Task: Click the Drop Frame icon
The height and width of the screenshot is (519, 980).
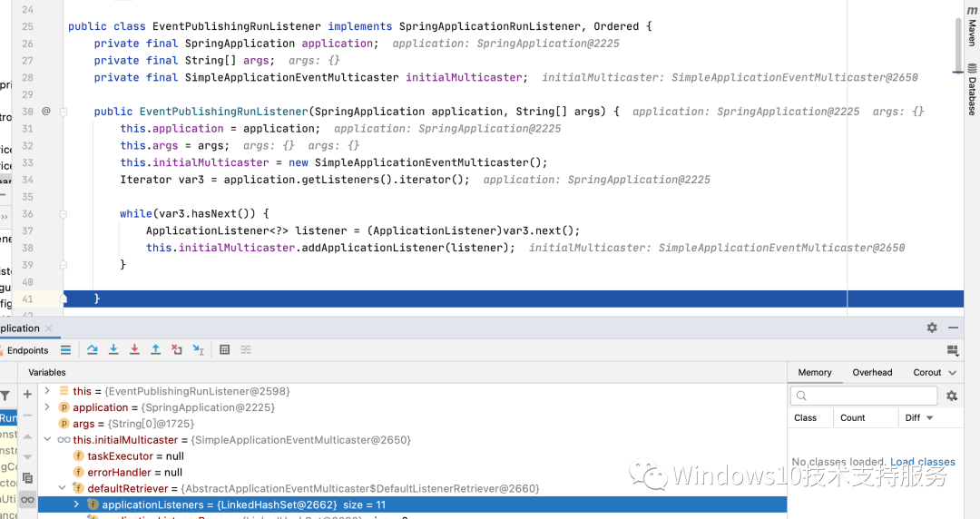Action: [x=177, y=349]
